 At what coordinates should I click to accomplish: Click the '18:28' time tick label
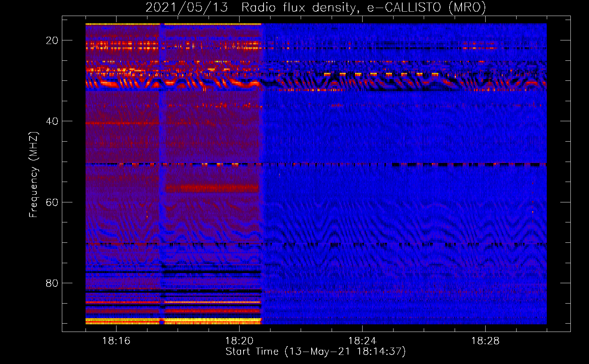click(485, 341)
